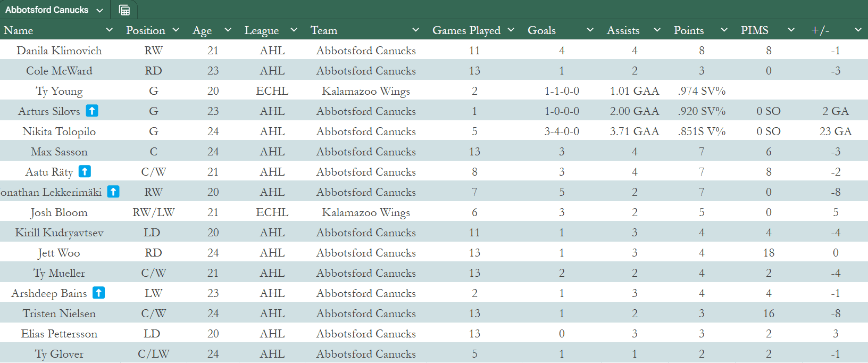The height and width of the screenshot is (363, 868).
Task: Open the Name column filter dropdown
Action: (110, 30)
